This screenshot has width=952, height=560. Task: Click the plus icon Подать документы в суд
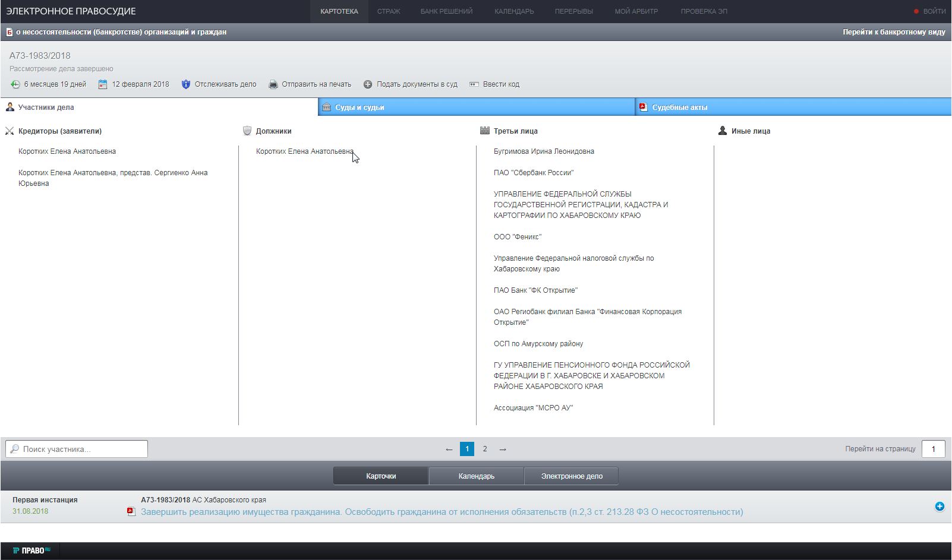click(368, 84)
